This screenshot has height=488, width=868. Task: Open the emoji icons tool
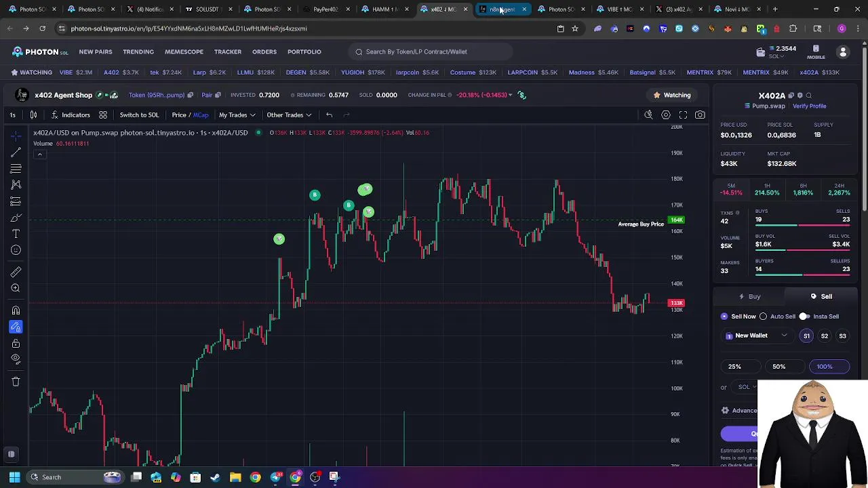click(x=16, y=250)
